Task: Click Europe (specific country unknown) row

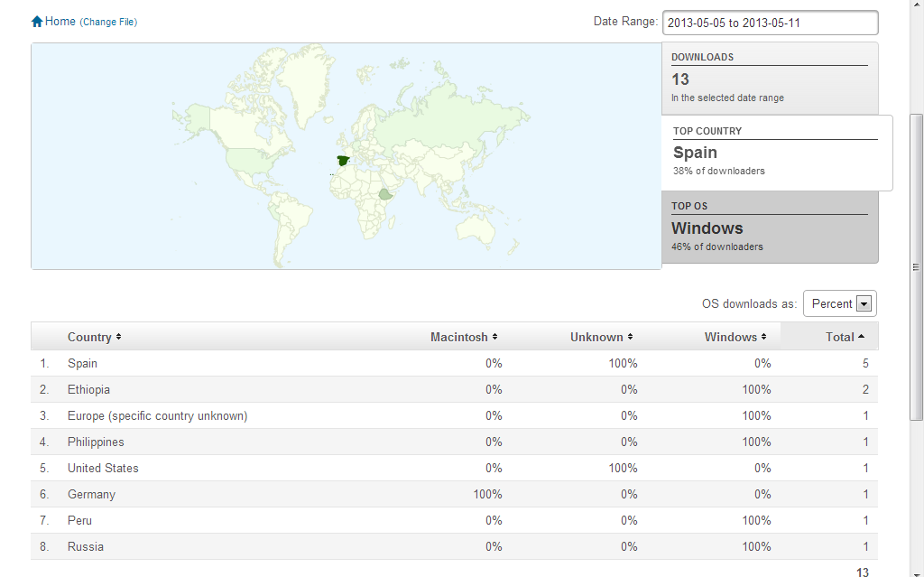Action: [455, 416]
